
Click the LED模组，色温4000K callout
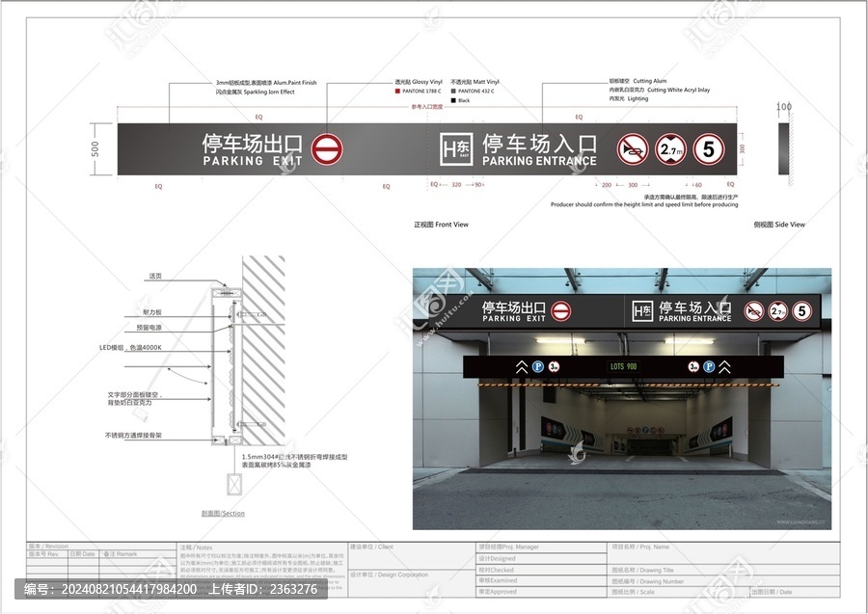130,348
